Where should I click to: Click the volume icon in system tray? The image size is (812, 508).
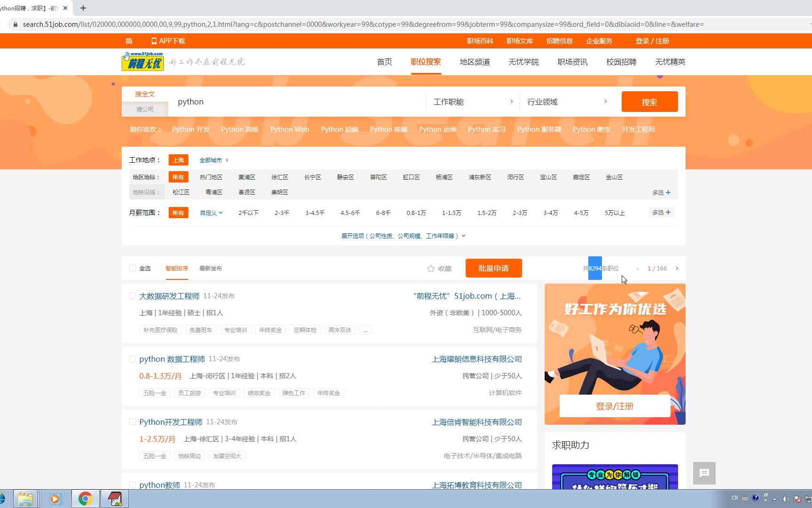click(786, 499)
